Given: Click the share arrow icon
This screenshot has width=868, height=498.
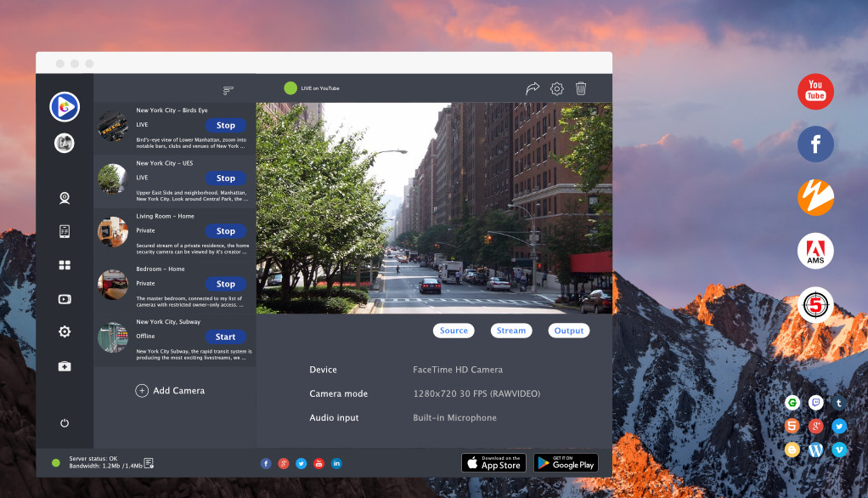Looking at the screenshot, I should (533, 88).
